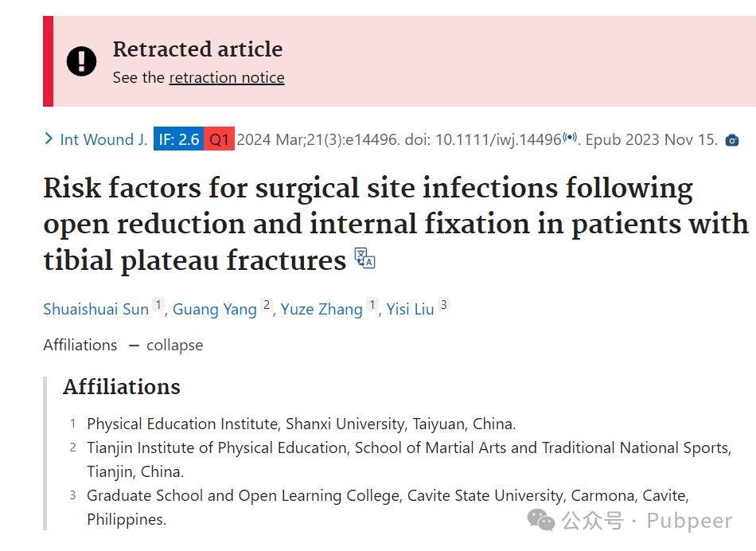Click the retraction alert exclamation icon

tap(81, 61)
